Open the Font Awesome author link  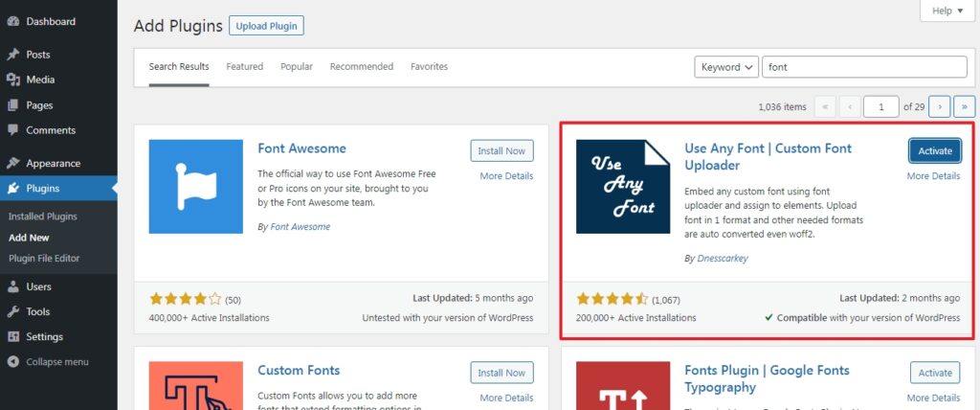pyautogui.click(x=300, y=227)
